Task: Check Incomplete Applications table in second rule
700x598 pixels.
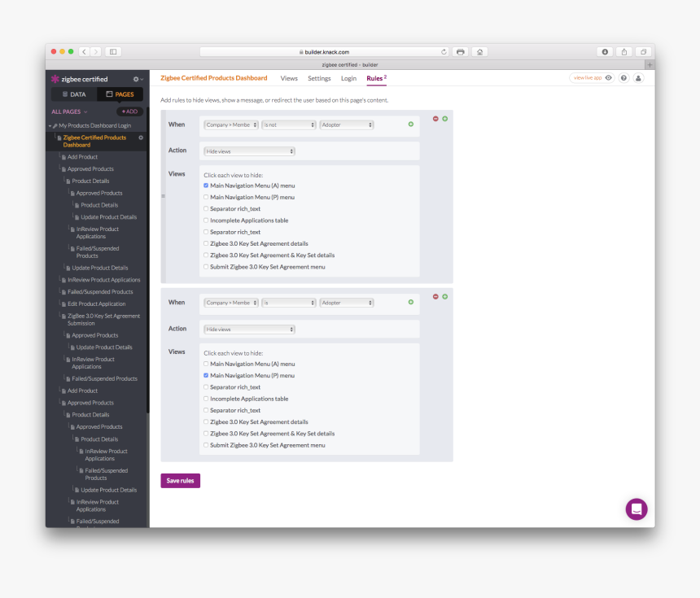Action: point(206,399)
